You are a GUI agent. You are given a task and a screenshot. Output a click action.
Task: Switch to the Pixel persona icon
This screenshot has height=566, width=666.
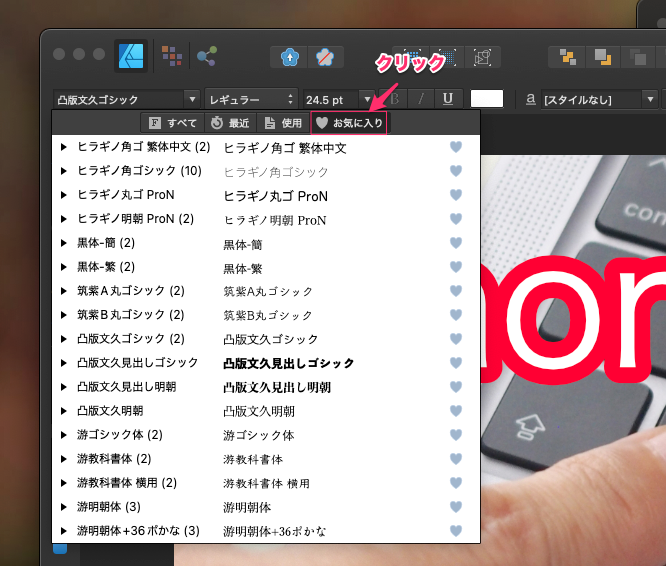(x=172, y=55)
